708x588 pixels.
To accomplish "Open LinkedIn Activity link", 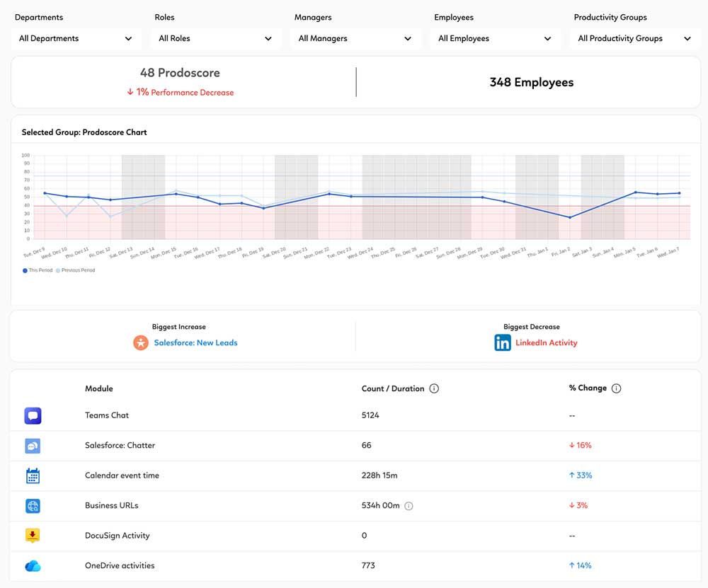I will pos(547,342).
